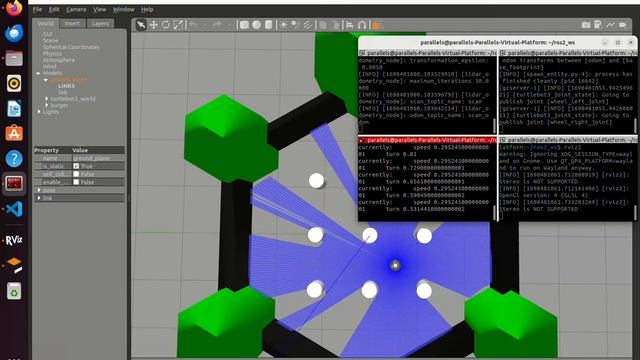Screen dimensions: 640x360
Task: Select Spherical Coordinates in the tree
Action: (x=71, y=47)
